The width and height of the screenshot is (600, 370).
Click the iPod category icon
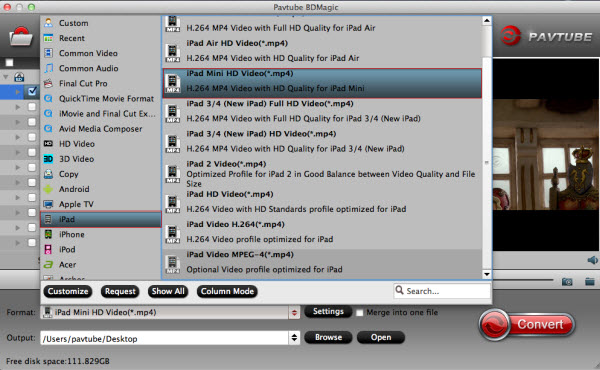point(48,249)
